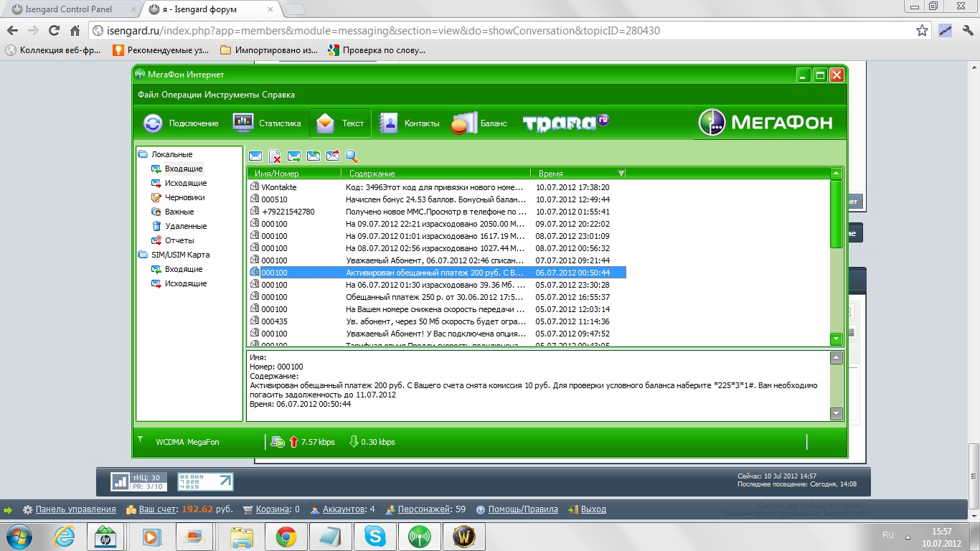Delete message using red X document icon
Image resolution: width=980 pixels, height=551 pixels.
pos(275,156)
